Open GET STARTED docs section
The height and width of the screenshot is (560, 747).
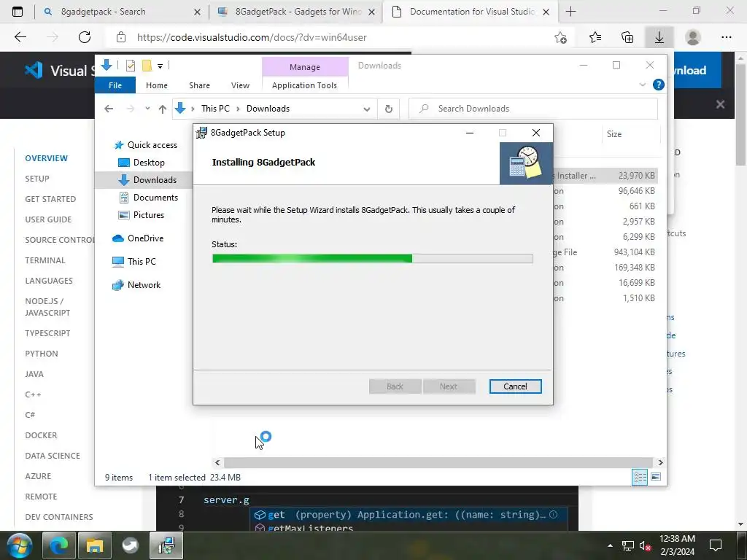click(50, 199)
